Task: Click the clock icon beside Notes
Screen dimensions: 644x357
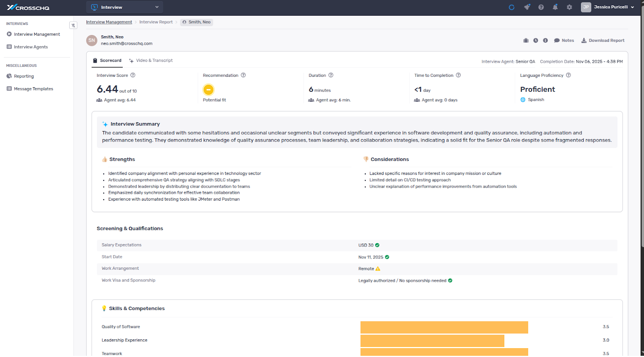Action: pyautogui.click(x=536, y=41)
